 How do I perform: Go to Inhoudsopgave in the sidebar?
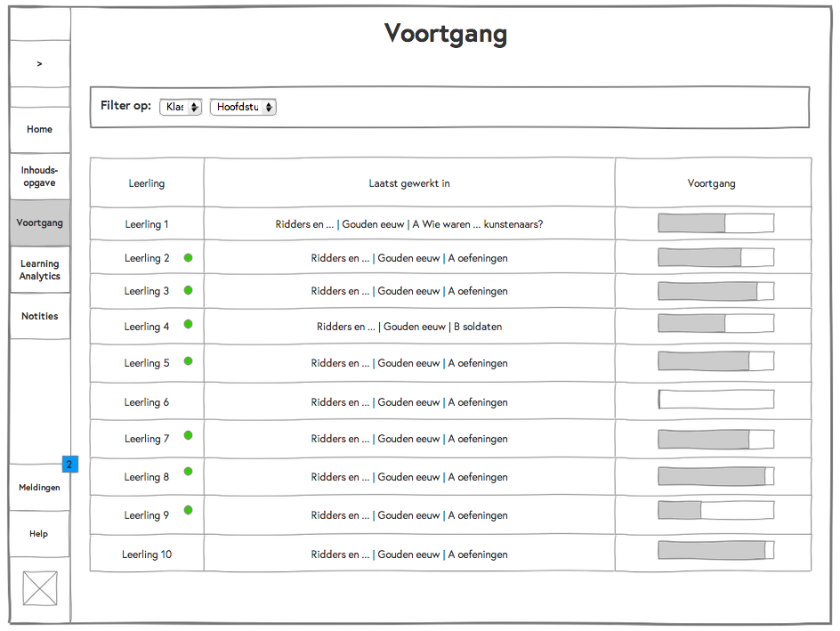tap(40, 176)
